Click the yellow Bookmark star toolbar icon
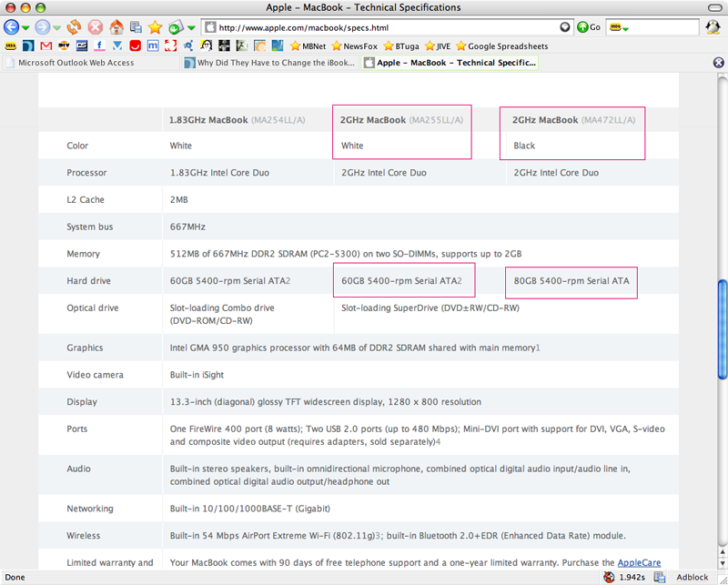 (155, 27)
